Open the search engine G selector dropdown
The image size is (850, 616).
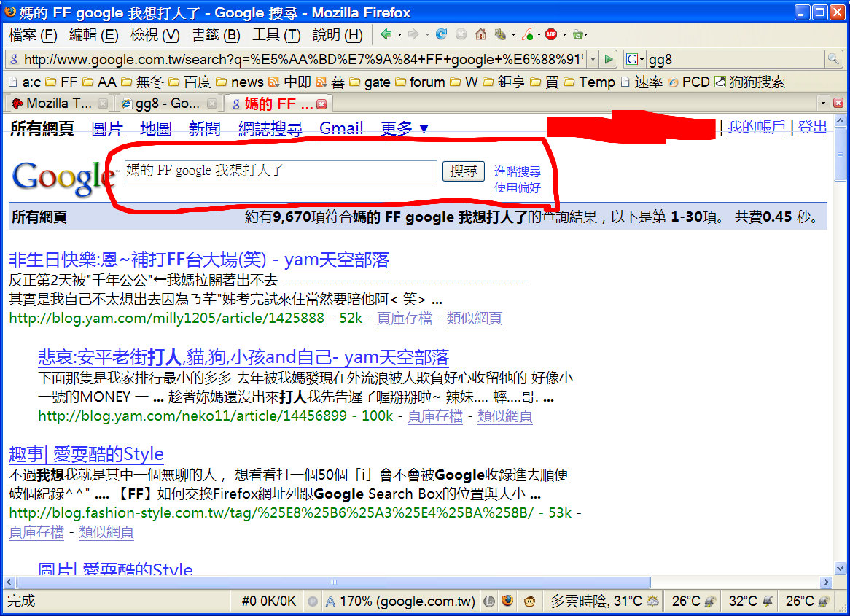(x=634, y=59)
